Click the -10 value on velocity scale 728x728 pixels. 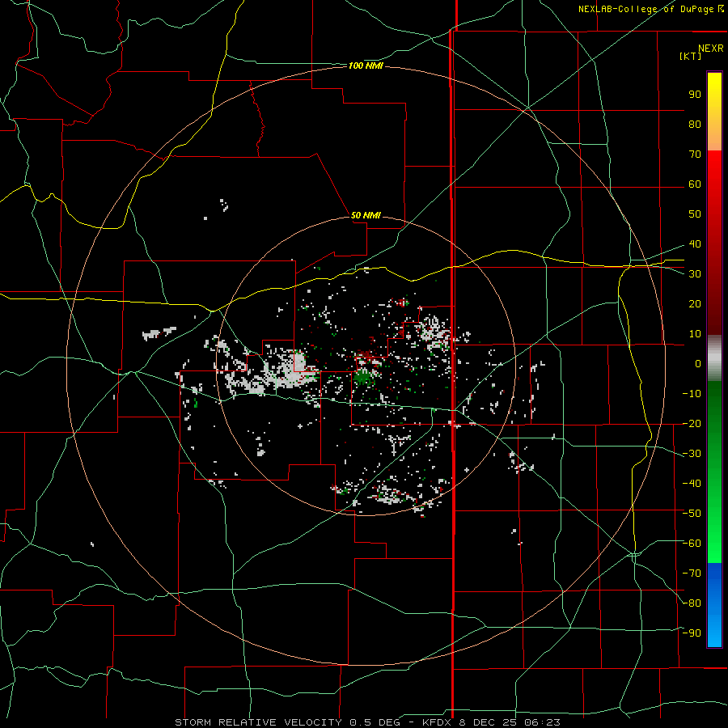692,394
